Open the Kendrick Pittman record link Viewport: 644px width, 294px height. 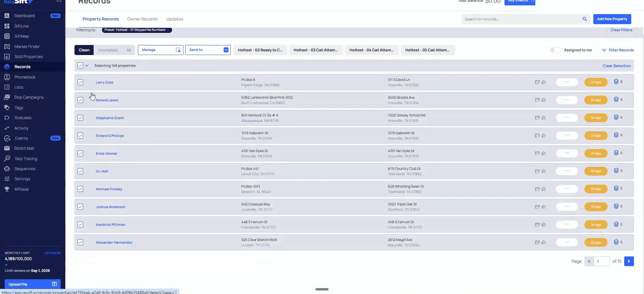[110, 225]
